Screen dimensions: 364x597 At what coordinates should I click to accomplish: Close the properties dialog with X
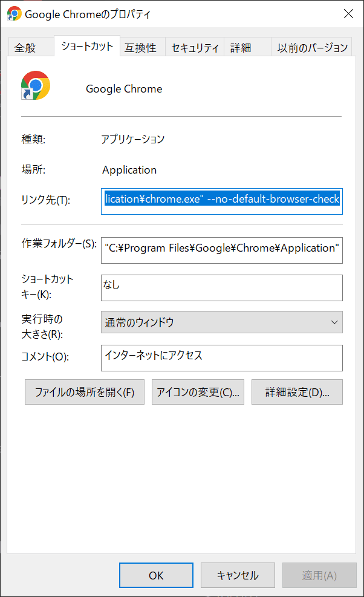pyautogui.click(x=348, y=14)
